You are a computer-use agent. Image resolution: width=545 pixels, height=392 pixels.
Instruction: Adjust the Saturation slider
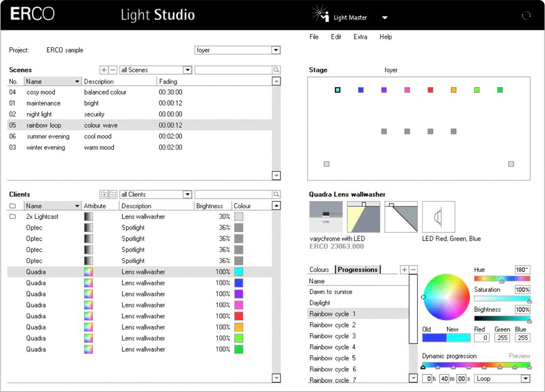point(502,299)
